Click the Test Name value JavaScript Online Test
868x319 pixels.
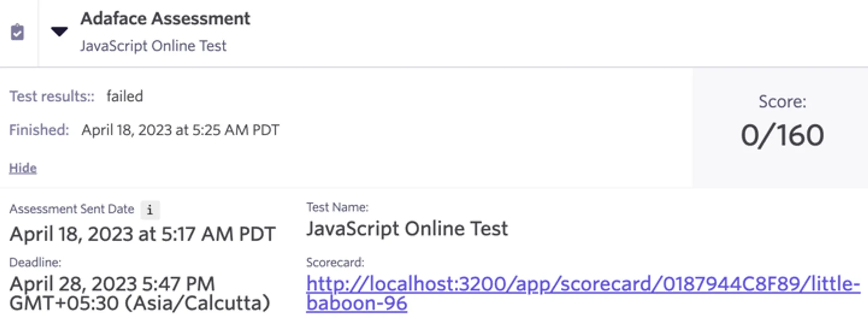(407, 229)
